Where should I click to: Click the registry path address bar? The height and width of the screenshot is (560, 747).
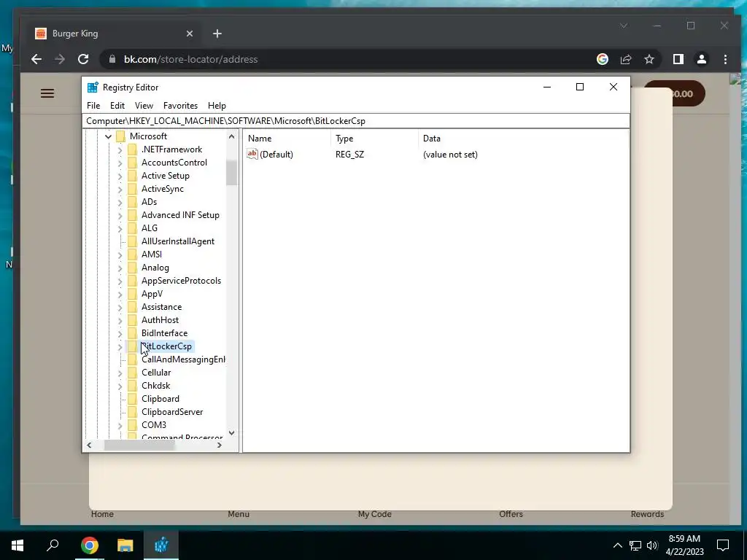[x=356, y=121]
